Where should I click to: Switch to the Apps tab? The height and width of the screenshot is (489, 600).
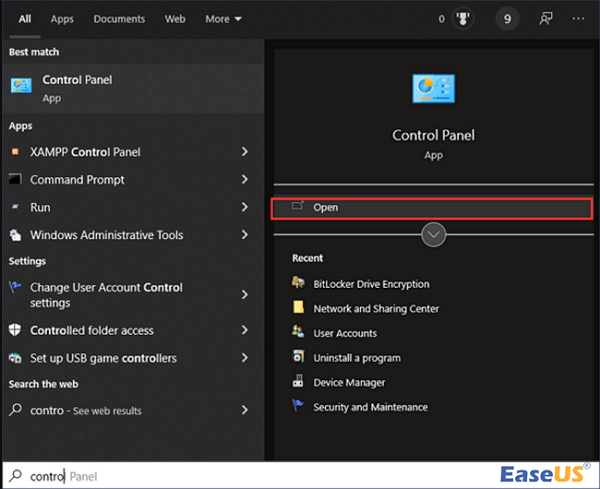pos(62,18)
